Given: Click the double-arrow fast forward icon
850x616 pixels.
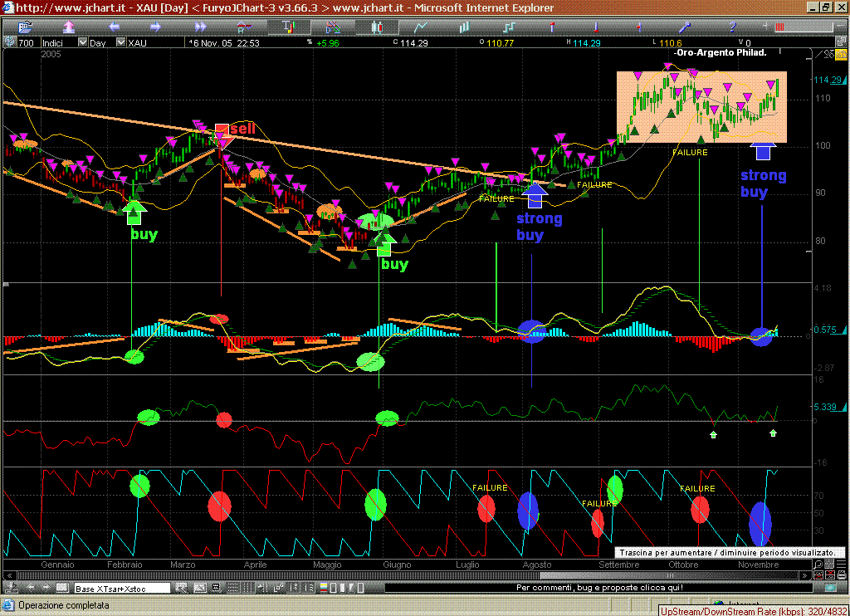Looking at the screenshot, I should (200, 27).
